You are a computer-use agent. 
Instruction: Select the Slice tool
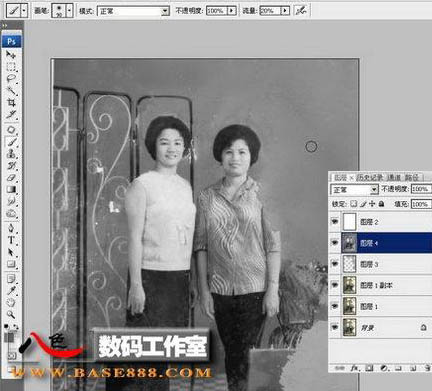click(x=11, y=114)
